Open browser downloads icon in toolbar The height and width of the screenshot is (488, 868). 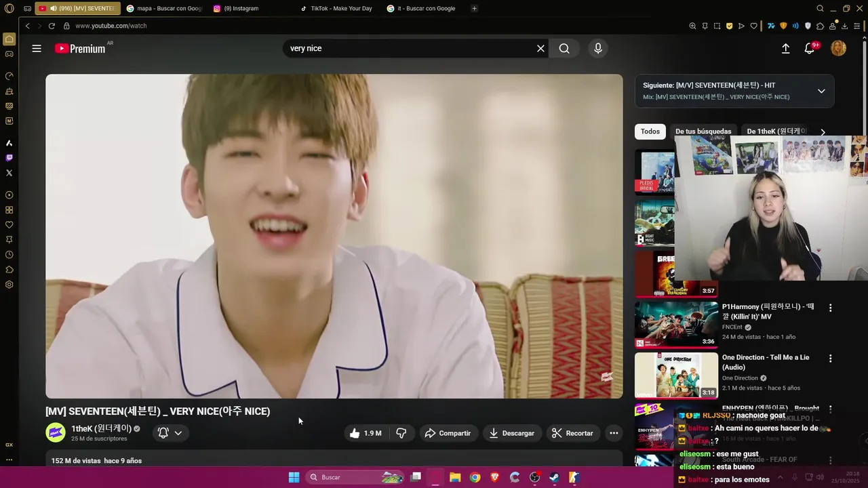pos(844,26)
